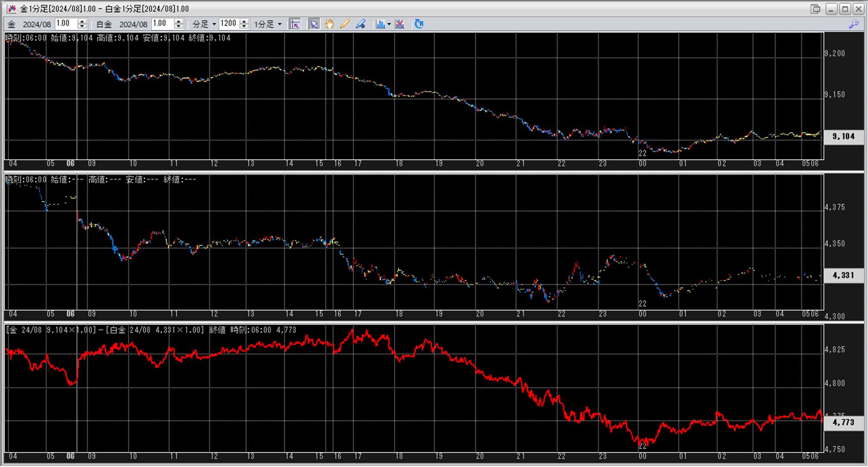The width and height of the screenshot is (868, 467).
Task: Select the pencil drawing tool
Action: pyautogui.click(x=344, y=24)
